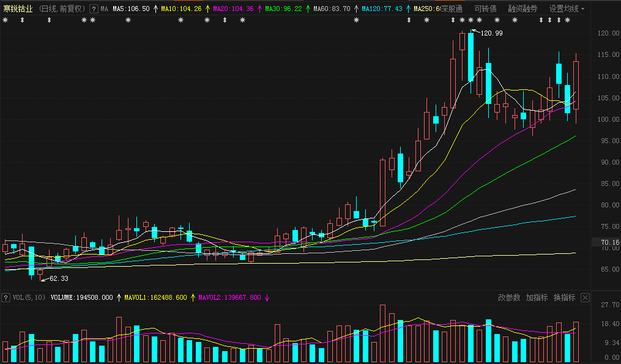Click 换指标 to change indicator
The height and width of the screenshot is (364, 621).
[x=564, y=297]
